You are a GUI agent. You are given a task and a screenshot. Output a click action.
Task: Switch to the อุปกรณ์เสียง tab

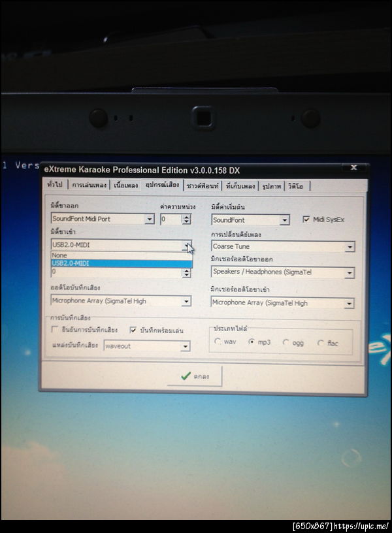[x=162, y=185]
